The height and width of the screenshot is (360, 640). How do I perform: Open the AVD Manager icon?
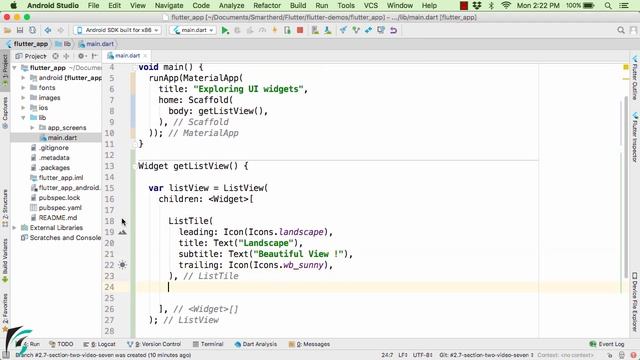pyautogui.click(x=315, y=30)
